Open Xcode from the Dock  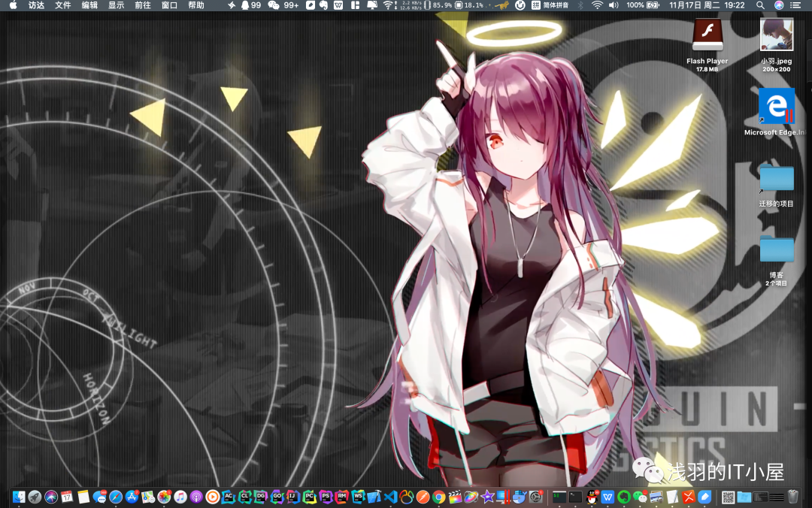tap(374, 497)
